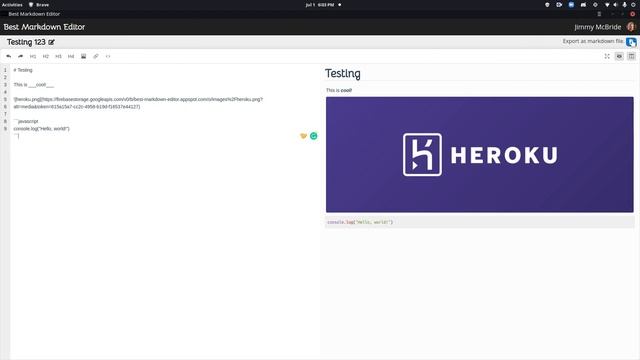Click the rendered code block in preview
Screen dimensions: 640x360
tap(480, 222)
